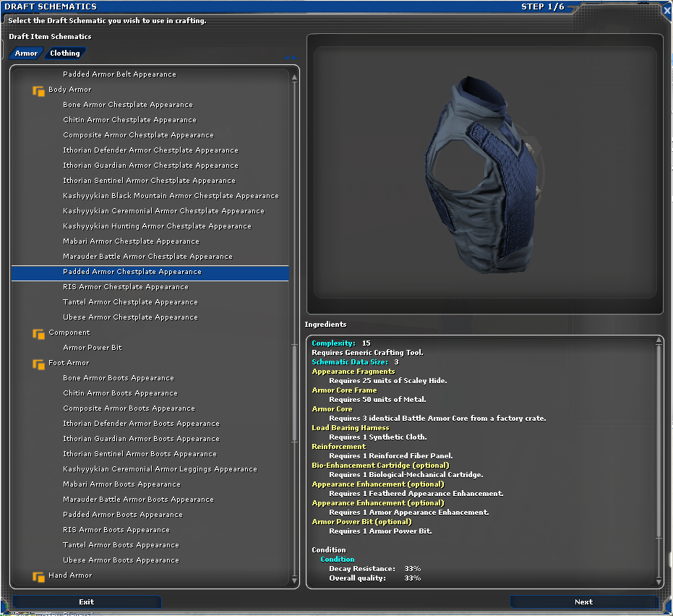Select Tantel Armor Boots Appearance
Viewport: 673px width, 616px height.
(x=121, y=545)
